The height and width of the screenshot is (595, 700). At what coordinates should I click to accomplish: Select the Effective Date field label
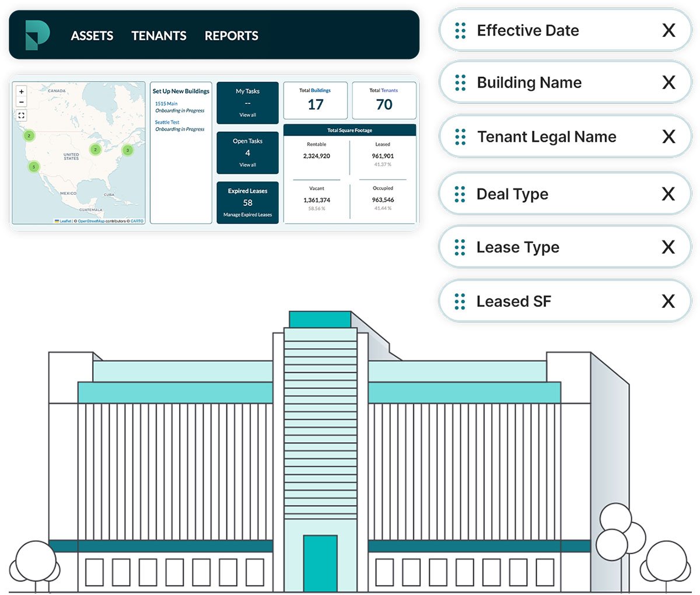point(528,30)
